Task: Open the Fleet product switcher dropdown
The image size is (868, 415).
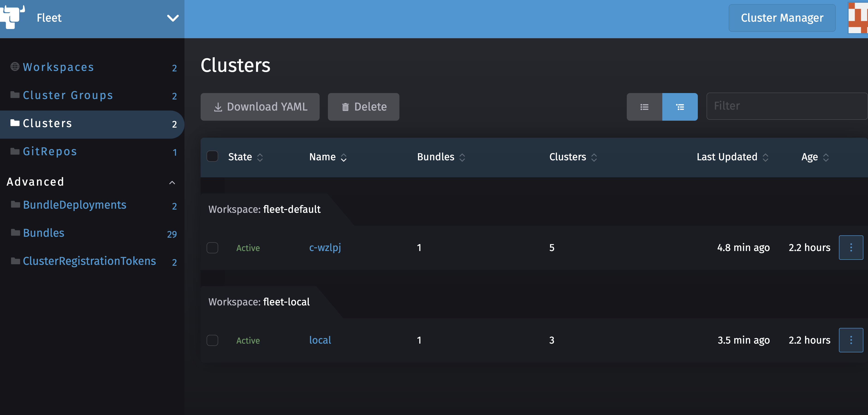Action: pyautogui.click(x=173, y=18)
